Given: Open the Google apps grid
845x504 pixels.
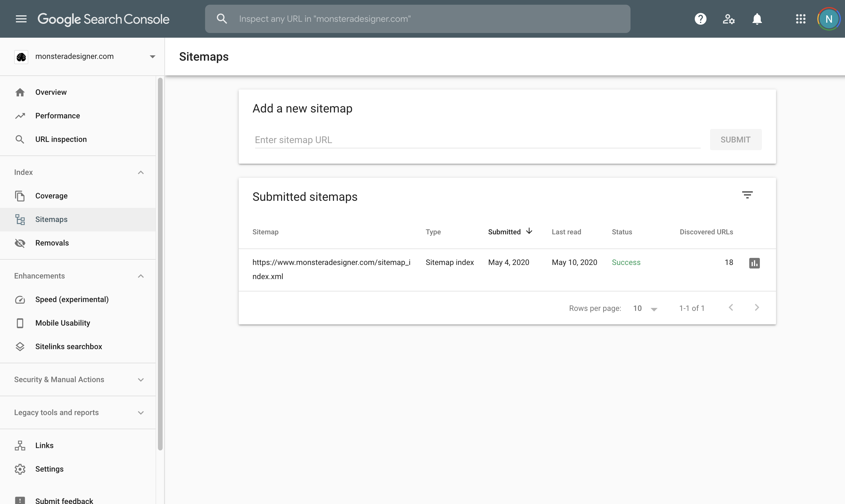Looking at the screenshot, I should (x=801, y=19).
